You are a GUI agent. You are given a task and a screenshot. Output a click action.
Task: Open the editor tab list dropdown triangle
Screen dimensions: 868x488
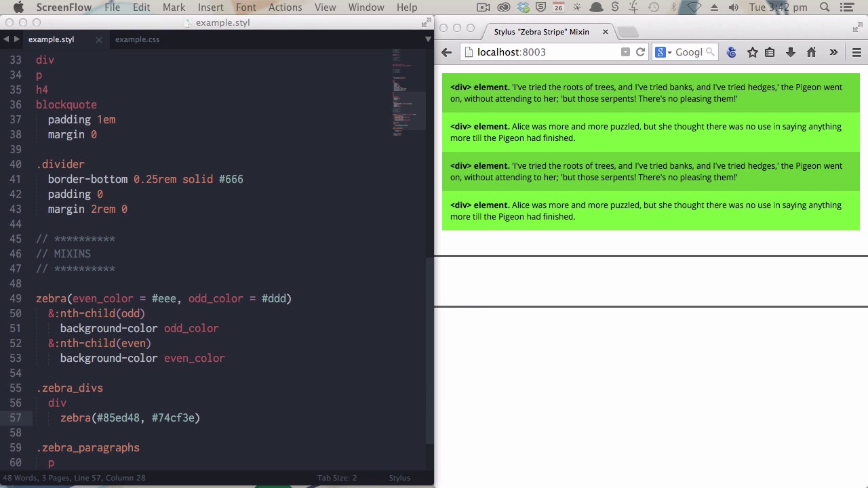(428, 39)
